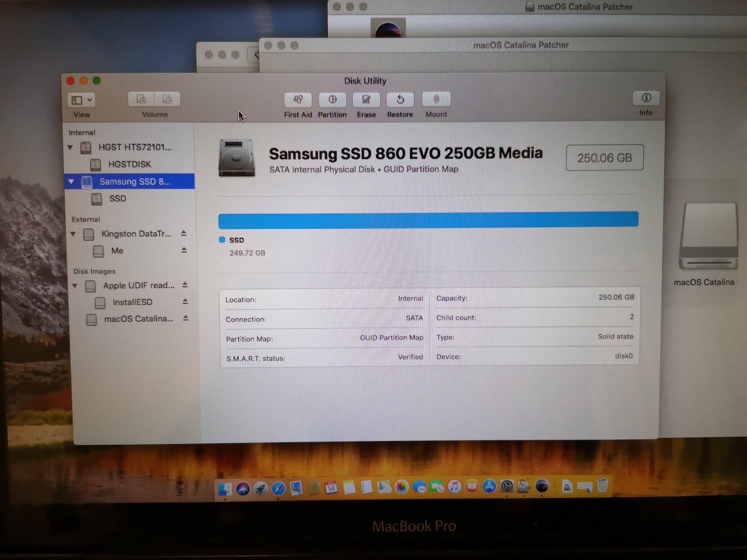
Task: Click the Child count value 2
Action: 632,317
